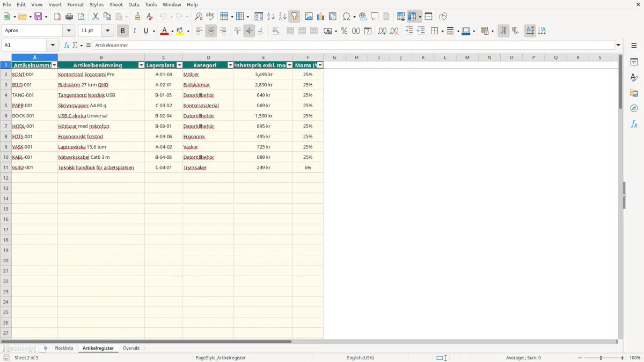Export the sheet directly as PDF
The width and height of the screenshot is (644, 362).
[x=57, y=17]
